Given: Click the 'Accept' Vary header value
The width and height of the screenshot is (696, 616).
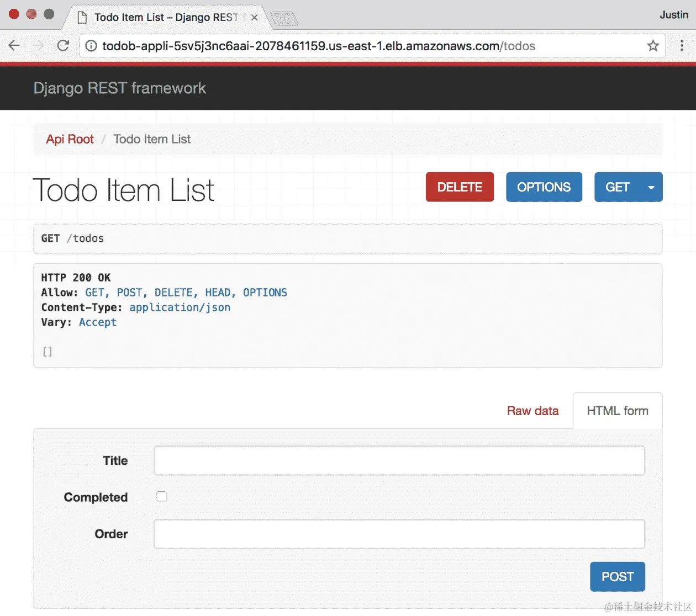Looking at the screenshot, I should pos(98,322).
